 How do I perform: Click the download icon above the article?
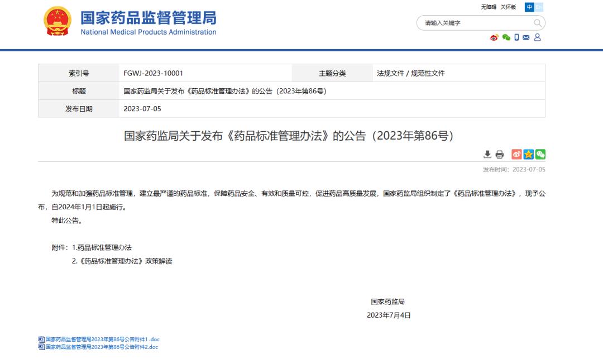(x=487, y=155)
